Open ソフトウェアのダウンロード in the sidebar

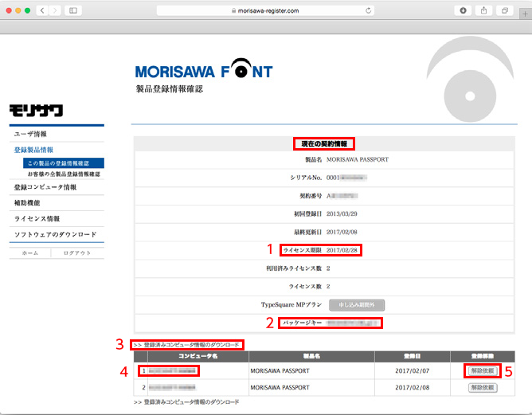(56, 235)
